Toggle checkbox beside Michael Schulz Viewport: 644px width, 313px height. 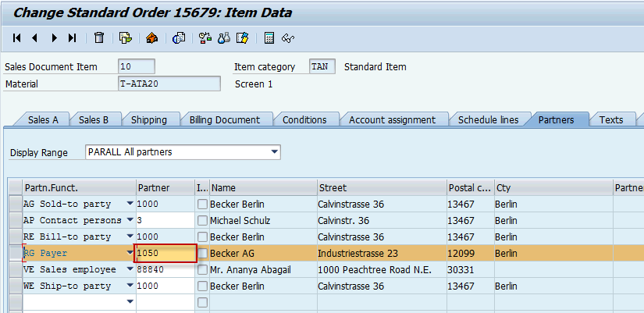pyautogui.click(x=202, y=221)
